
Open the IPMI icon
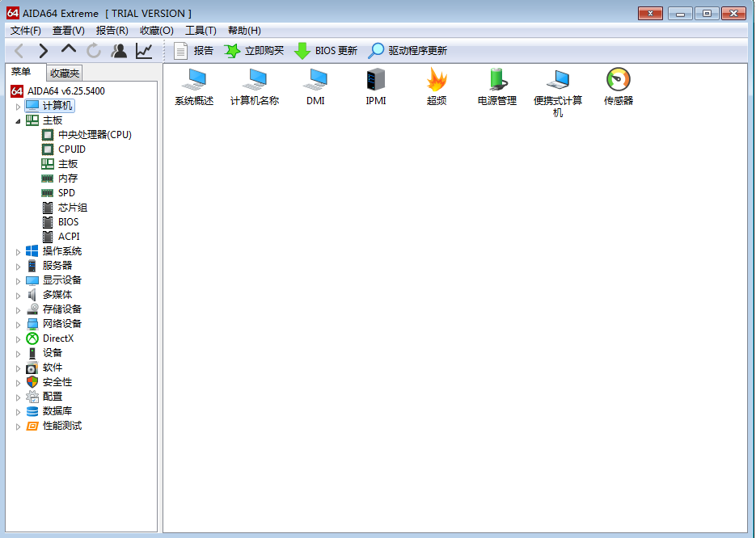click(375, 86)
